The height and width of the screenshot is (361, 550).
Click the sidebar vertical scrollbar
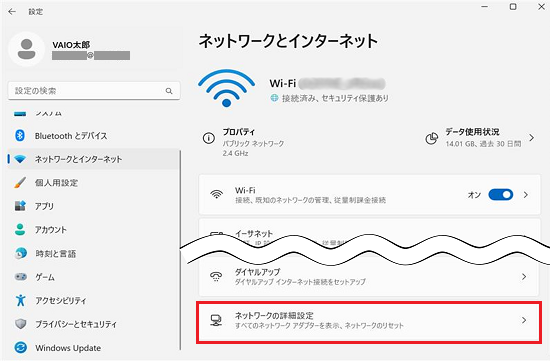tap(181, 250)
